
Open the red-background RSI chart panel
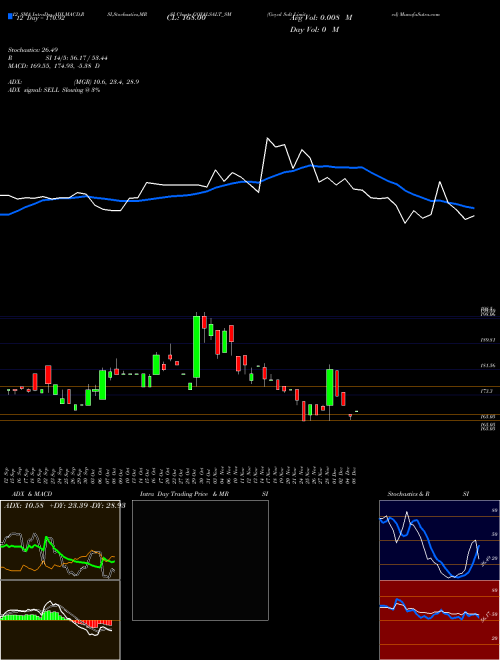point(439,620)
